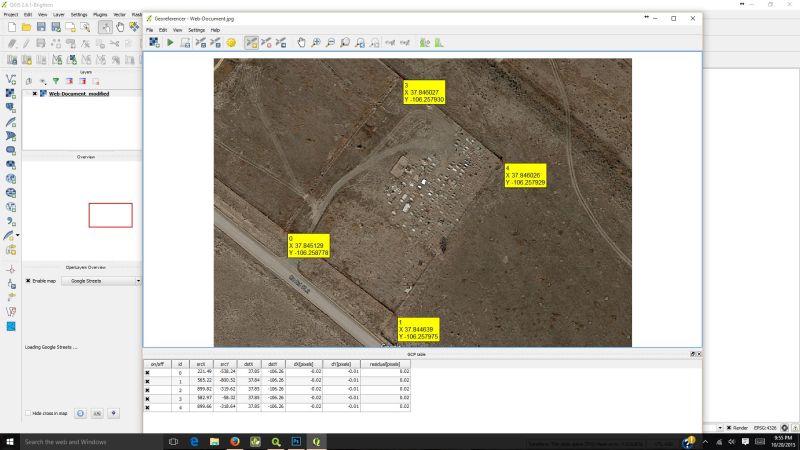
Task: Click Search the web and Windows box
Action: click(92, 442)
